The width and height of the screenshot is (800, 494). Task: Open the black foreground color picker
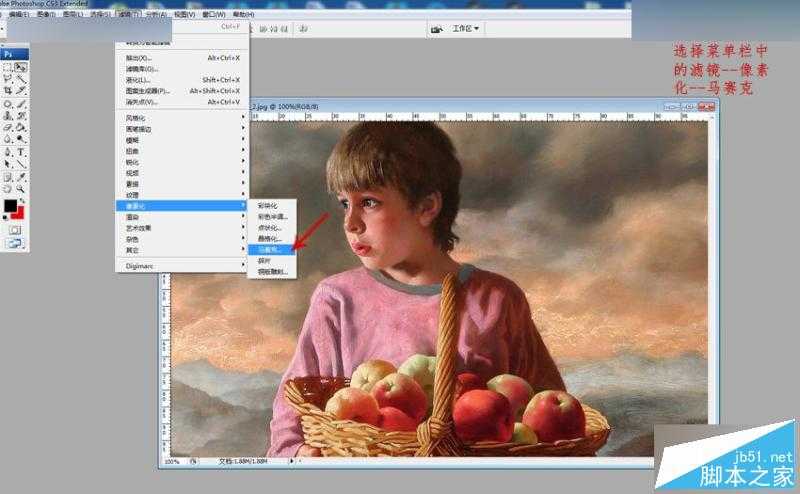pyautogui.click(x=10, y=205)
